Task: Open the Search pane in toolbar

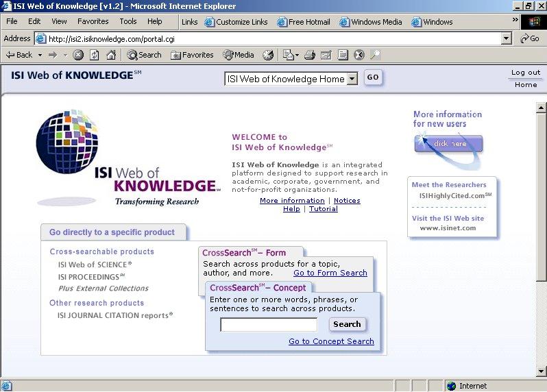Action: (x=145, y=55)
